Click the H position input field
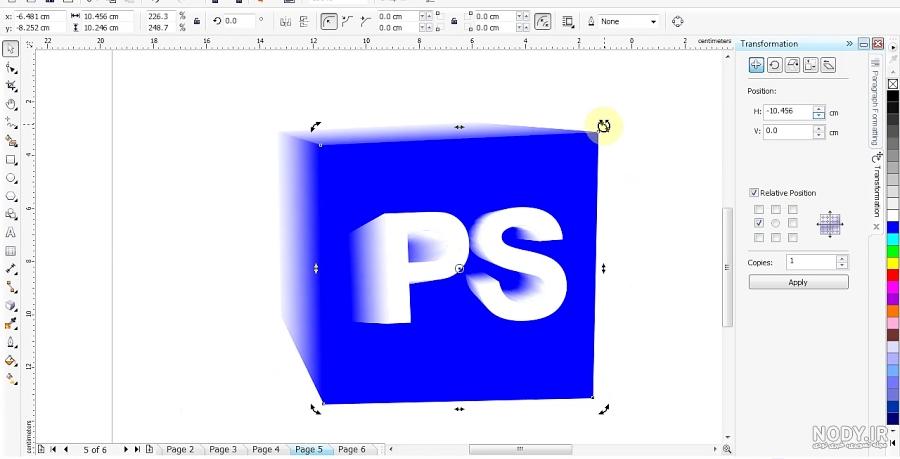This screenshot has width=900, height=459. point(788,112)
